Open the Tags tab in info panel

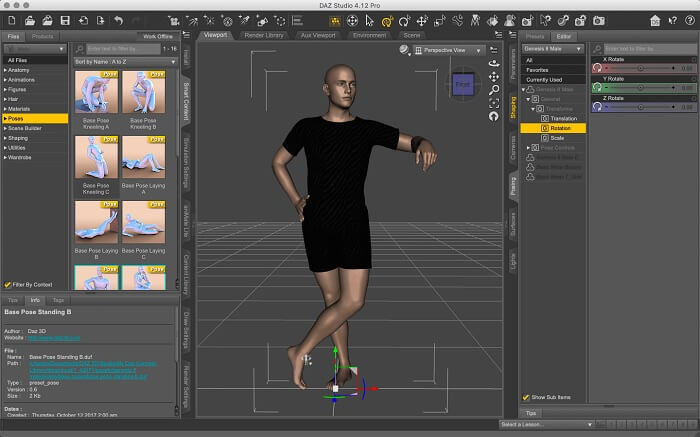[58, 300]
